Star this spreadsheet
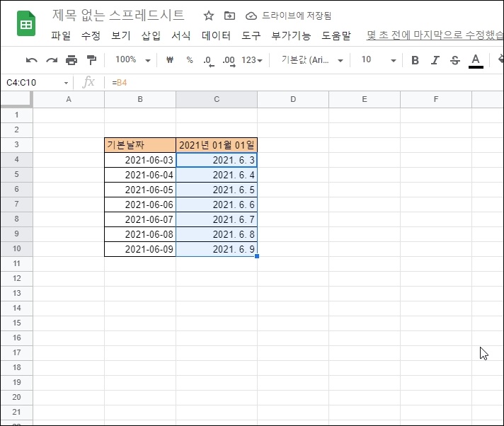Image resolution: width=504 pixels, height=426 pixels. click(209, 16)
